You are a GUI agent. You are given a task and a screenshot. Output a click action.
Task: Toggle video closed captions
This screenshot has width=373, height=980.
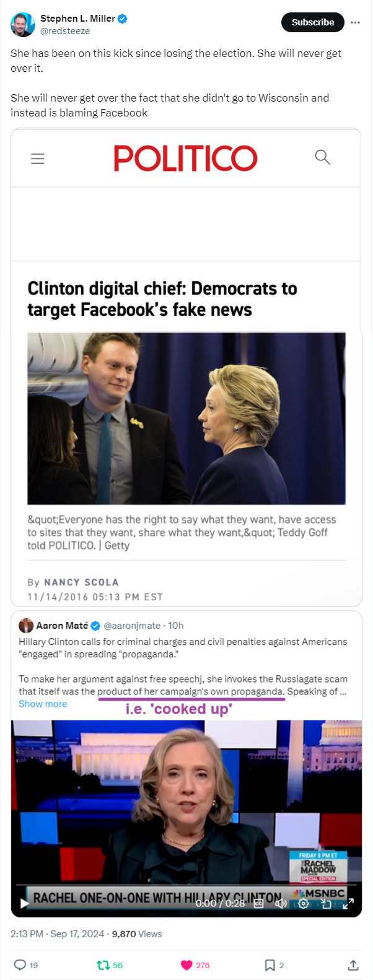coord(259,903)
